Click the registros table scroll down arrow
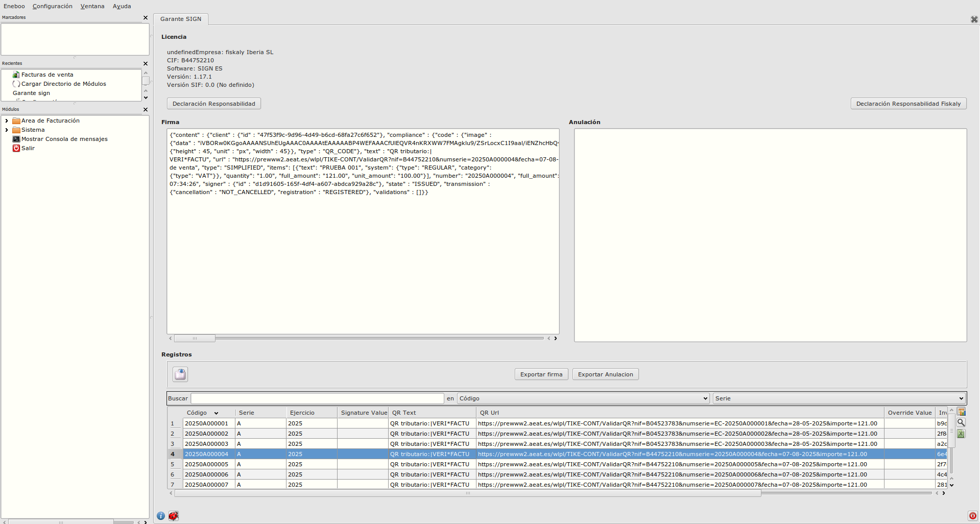Screen dimensions: 980x524 pos(952,485)
